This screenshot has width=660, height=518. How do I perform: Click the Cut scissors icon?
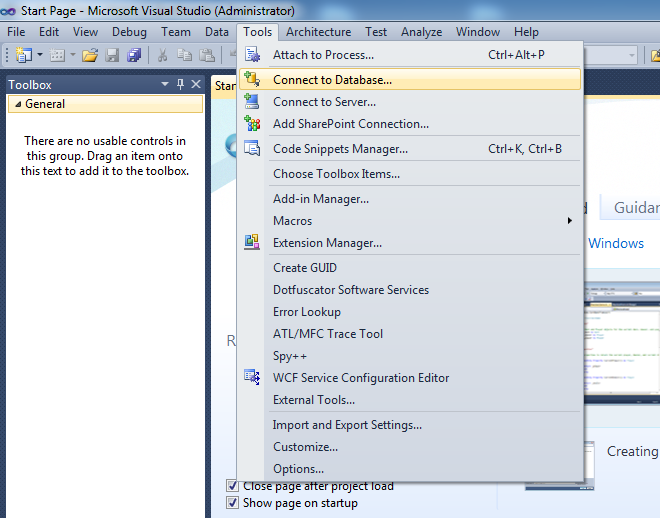click(x=162, y=55)
